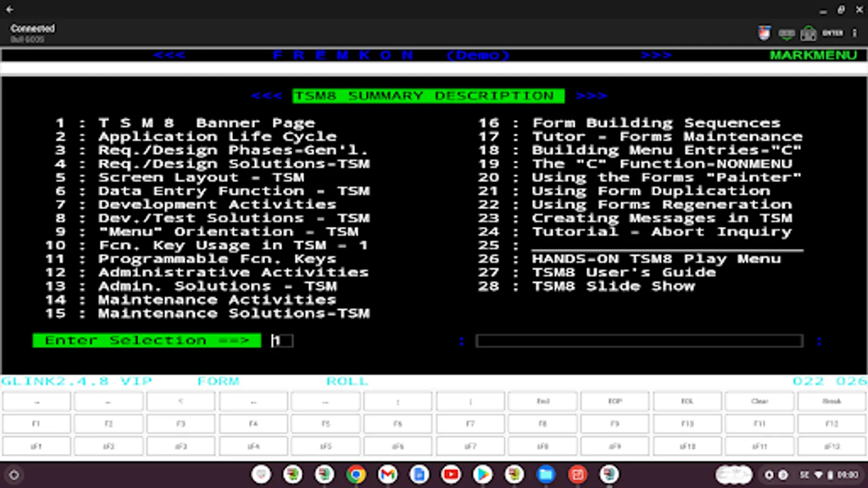This screenshot has width=868, height=488.
Task: Tap the F1 function key
Action: (x=36, y=423)
